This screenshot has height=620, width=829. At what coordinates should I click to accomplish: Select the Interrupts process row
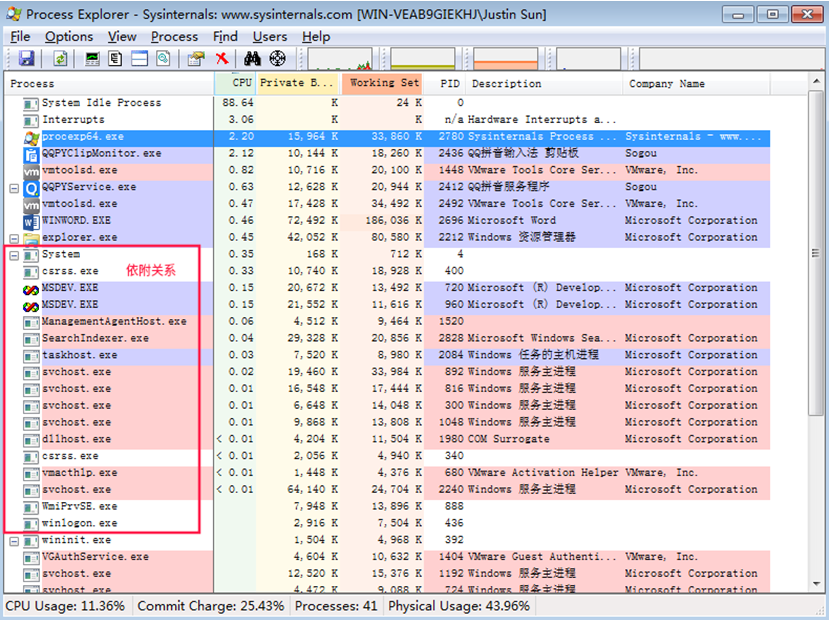click(387, 120)
